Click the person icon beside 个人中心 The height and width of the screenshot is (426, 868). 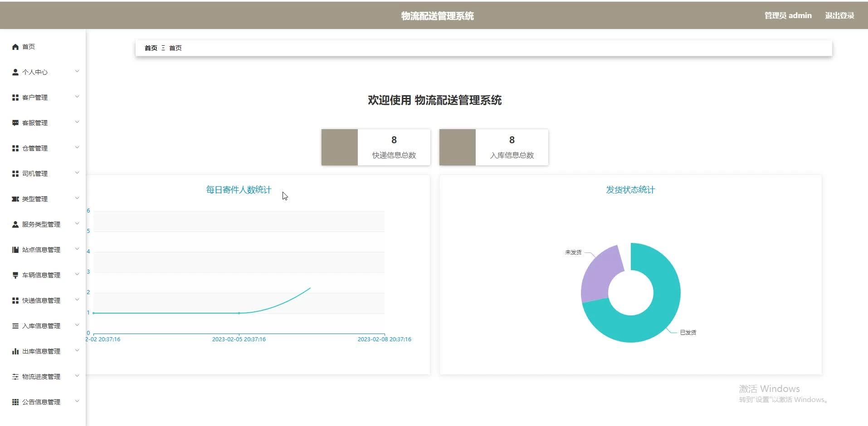point(15,72)
